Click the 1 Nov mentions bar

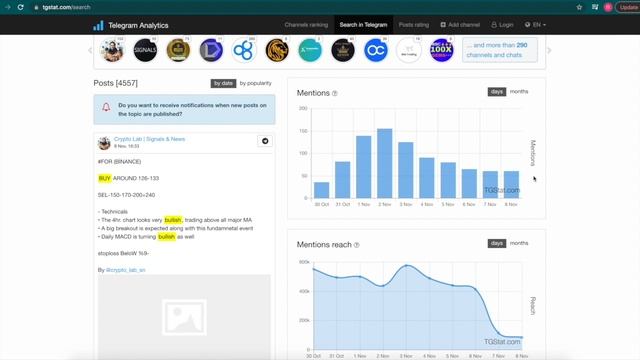[x=364, y=167]
